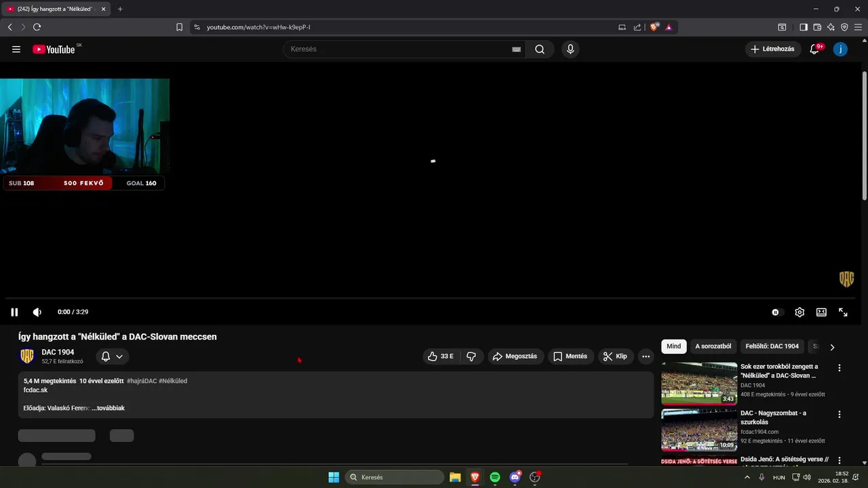The height and width of the screenshot is (488, 868).
Task: Start voice search with the microphone icon
Action: (570, 49)
